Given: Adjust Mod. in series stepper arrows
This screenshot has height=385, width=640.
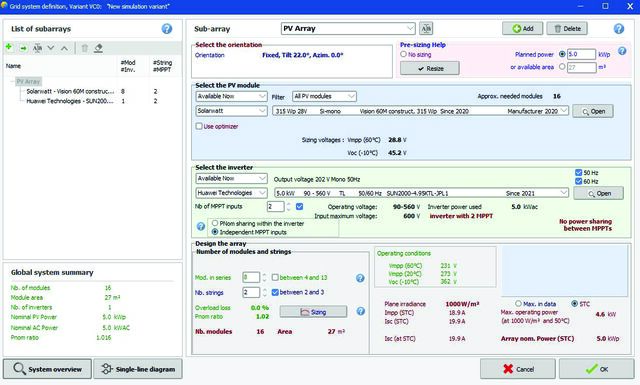Looking at the screenshot, I should pyautogui.click(x=264, y=278).
